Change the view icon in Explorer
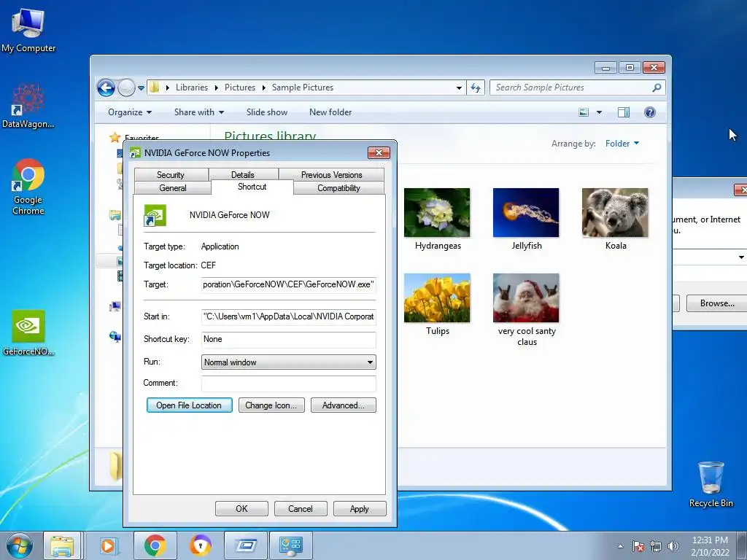 583,112
